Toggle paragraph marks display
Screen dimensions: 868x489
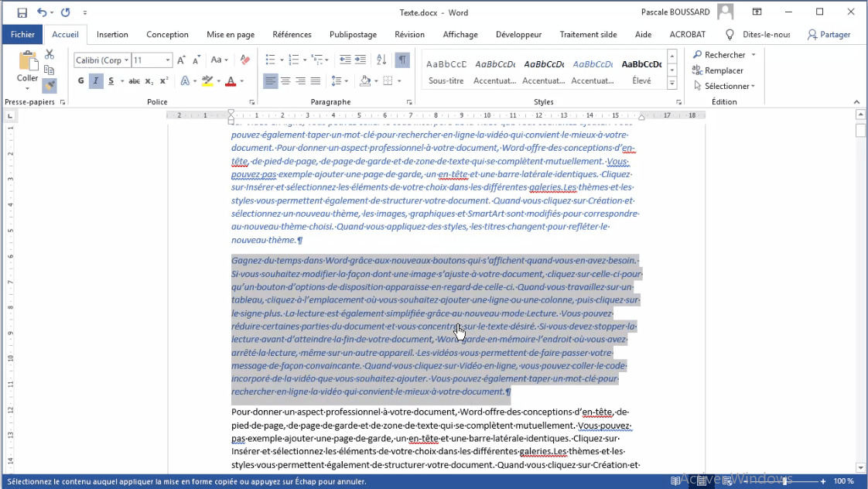pyautogui.click(x=402, y=60)
